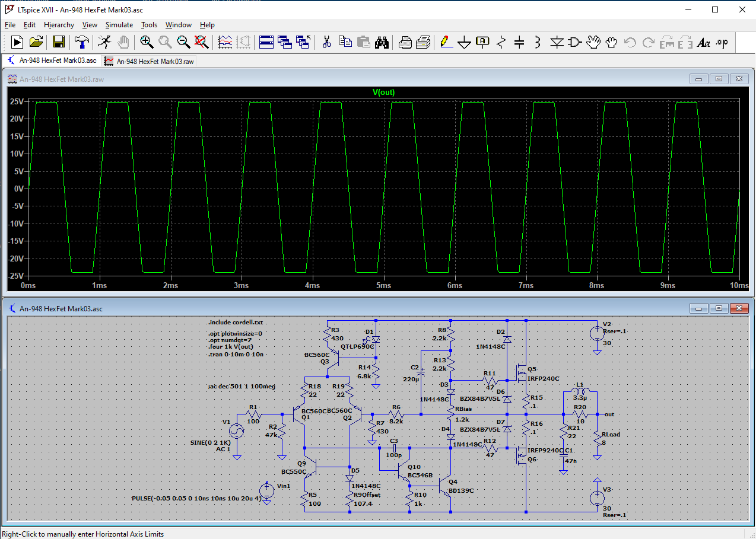Click the .tran directive text in schematic

click(x=236, y=354)
